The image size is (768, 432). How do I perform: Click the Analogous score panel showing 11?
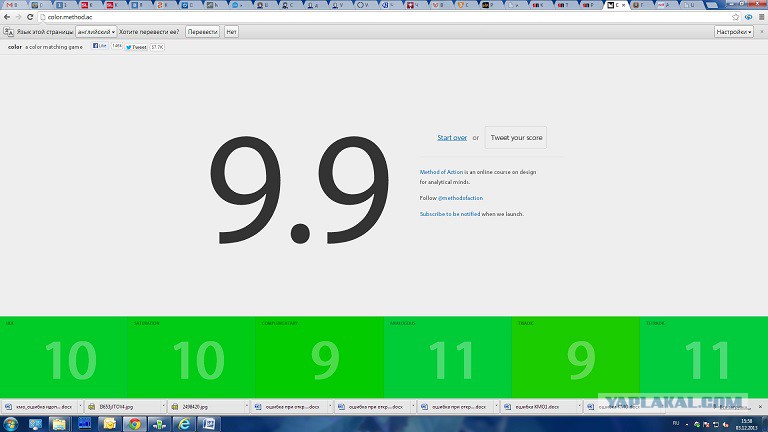click(448, 357)
